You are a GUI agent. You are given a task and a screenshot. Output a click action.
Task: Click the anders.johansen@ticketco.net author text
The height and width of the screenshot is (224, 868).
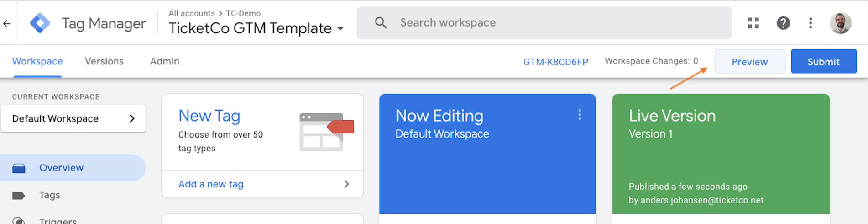[x=702, y=200]
